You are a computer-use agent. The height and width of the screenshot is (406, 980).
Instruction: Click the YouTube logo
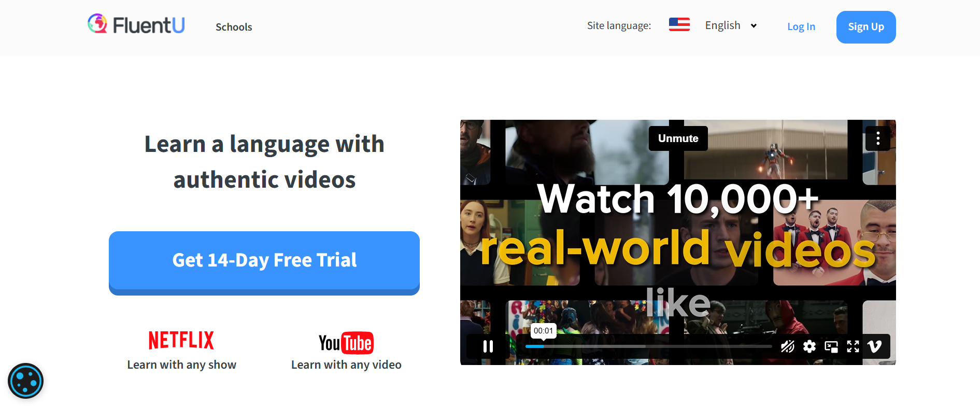click(346, 343)
